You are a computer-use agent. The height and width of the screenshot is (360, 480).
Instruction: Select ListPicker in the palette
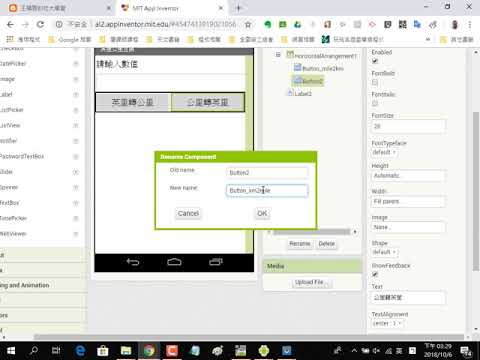pos(12,110)
